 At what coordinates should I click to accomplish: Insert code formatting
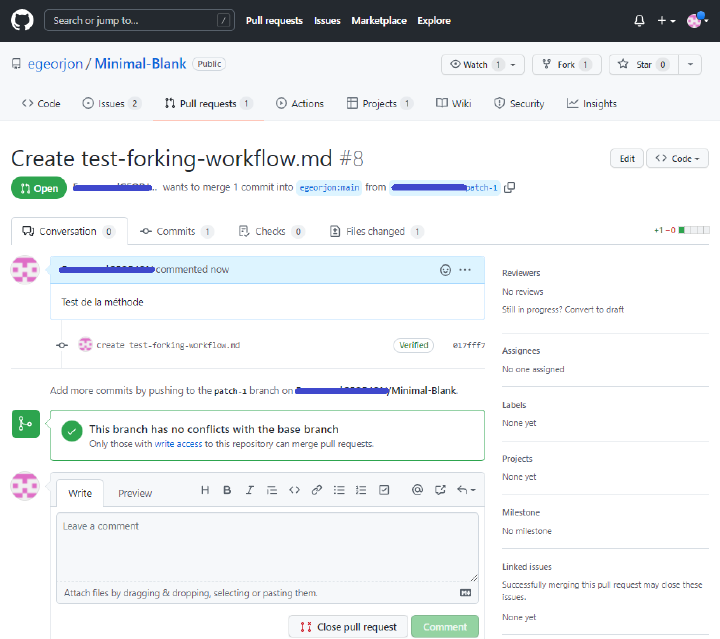pyautogui.click(x=294, y=490)
